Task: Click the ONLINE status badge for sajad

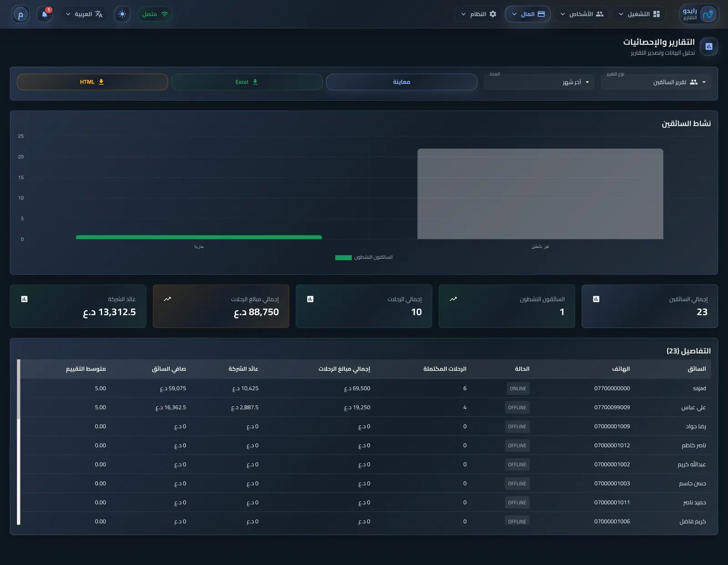Action: pyautogui.click(x=518, y=388)
